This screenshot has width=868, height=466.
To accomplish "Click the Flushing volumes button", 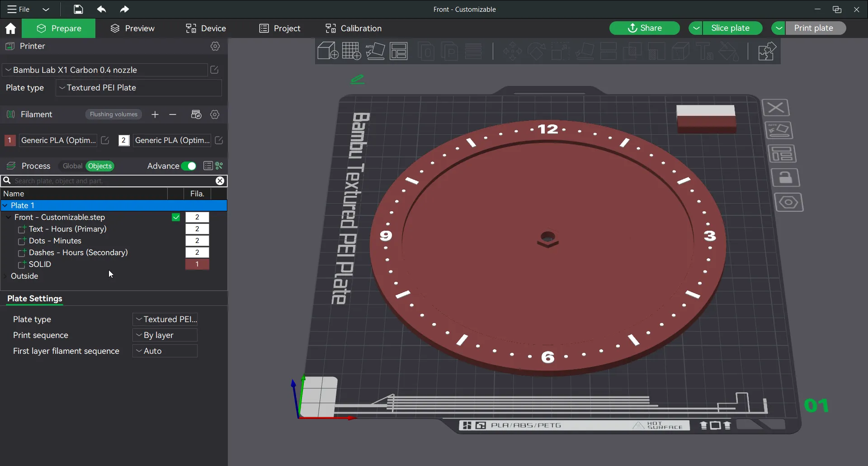I will tap(113, 114).
